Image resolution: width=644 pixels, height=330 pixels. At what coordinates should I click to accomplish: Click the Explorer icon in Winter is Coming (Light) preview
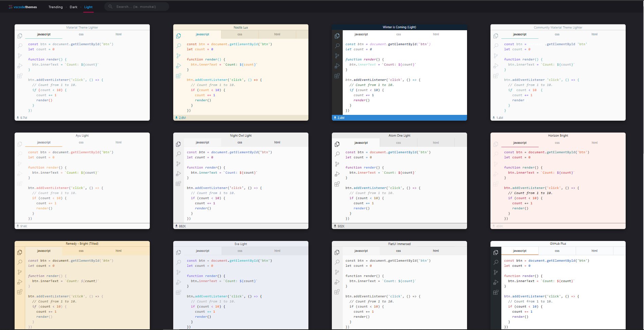click(337, 36)
